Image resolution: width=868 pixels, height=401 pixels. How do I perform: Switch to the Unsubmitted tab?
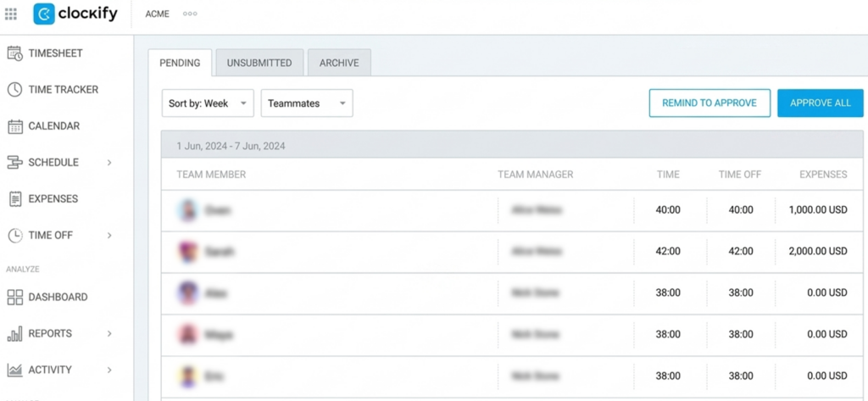(259, 63)
